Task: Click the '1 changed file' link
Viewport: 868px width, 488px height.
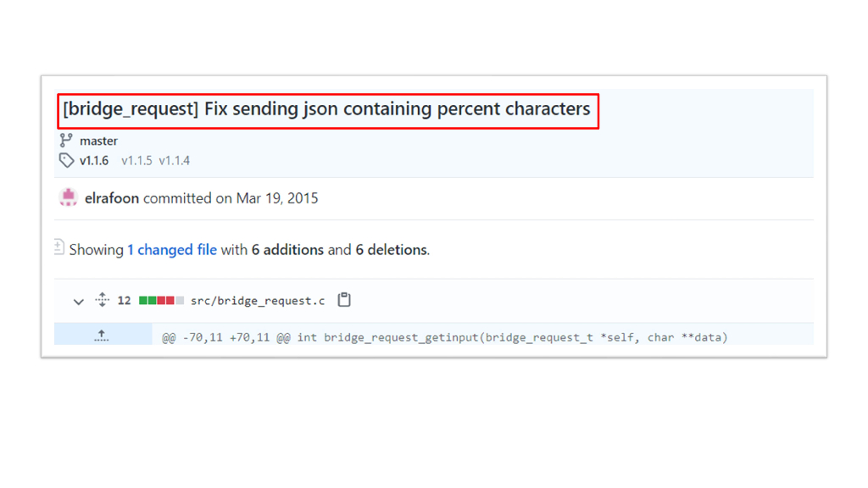Action: [172, 250]
